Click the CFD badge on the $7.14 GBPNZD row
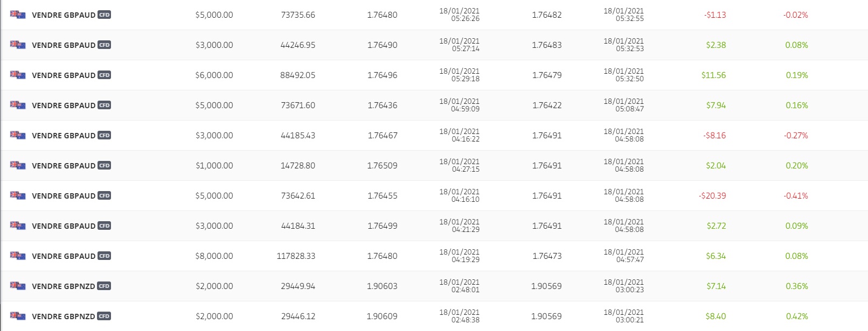 [105, 286]
